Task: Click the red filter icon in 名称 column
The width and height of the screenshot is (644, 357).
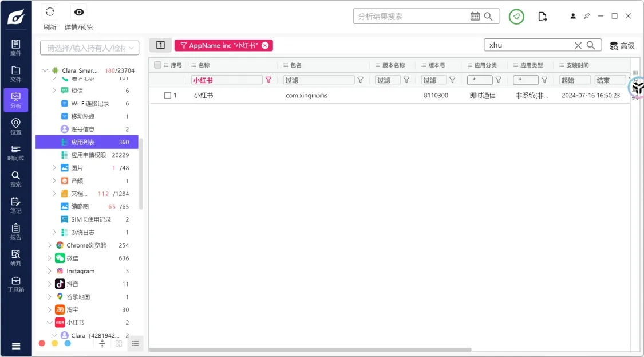Action: pos(268,80)
